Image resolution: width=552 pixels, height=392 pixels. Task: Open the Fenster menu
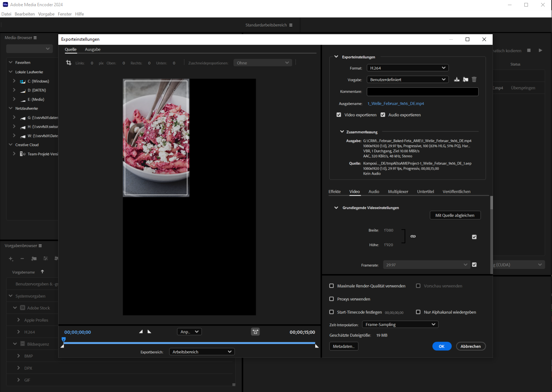coord(64,14)
